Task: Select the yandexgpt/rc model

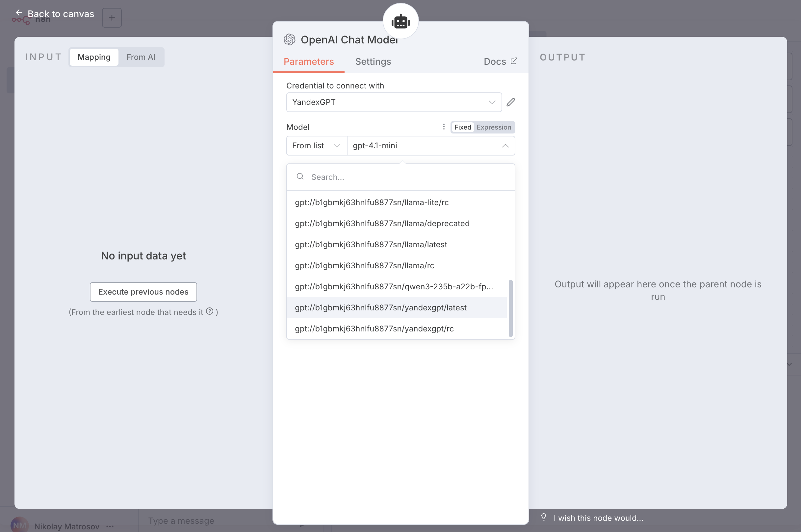Action: point(397,328)
